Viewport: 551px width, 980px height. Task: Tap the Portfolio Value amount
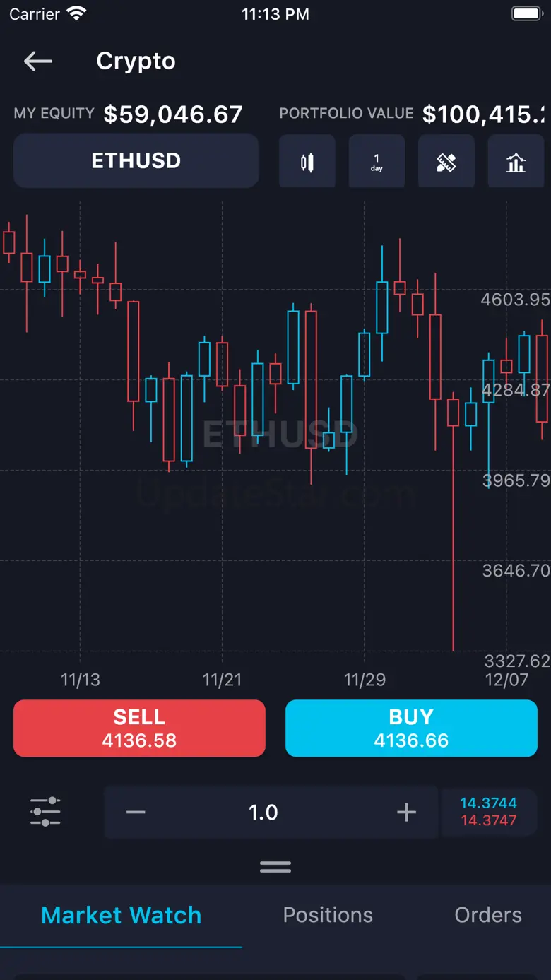coord(483,114)
